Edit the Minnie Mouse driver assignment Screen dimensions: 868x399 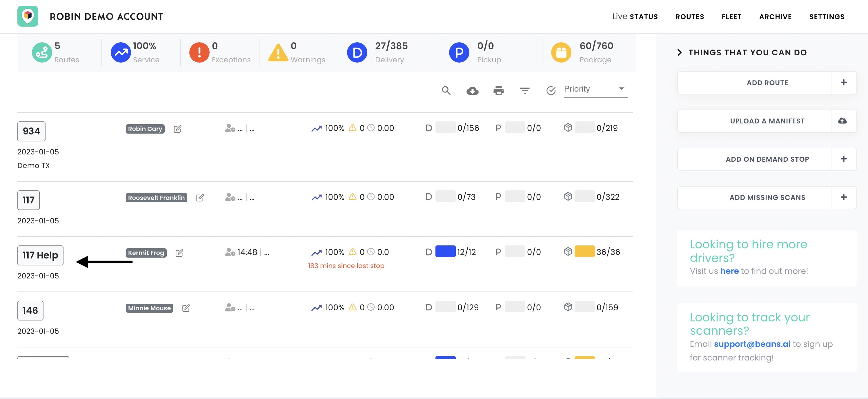186,308
